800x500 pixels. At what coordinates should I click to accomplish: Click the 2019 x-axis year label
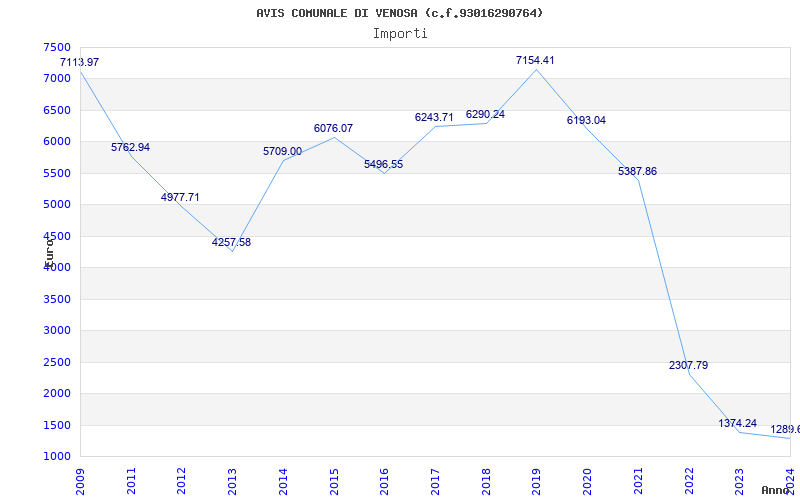coord(537,477)
